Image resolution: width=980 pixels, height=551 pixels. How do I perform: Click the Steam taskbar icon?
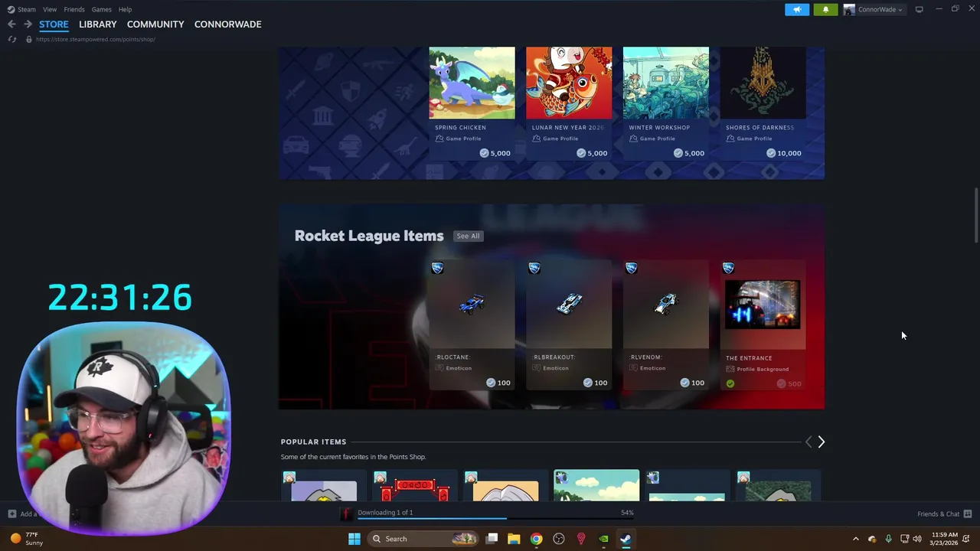(x=626, y=539)
